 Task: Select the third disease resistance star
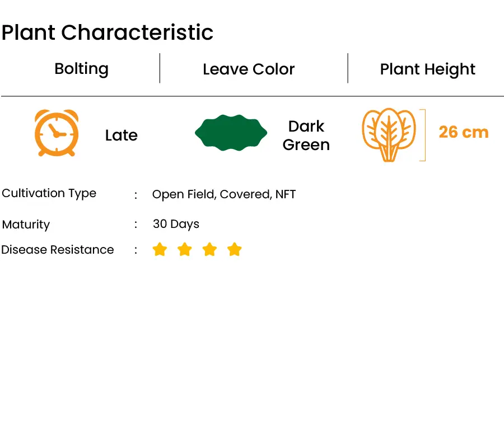[209, 250]
